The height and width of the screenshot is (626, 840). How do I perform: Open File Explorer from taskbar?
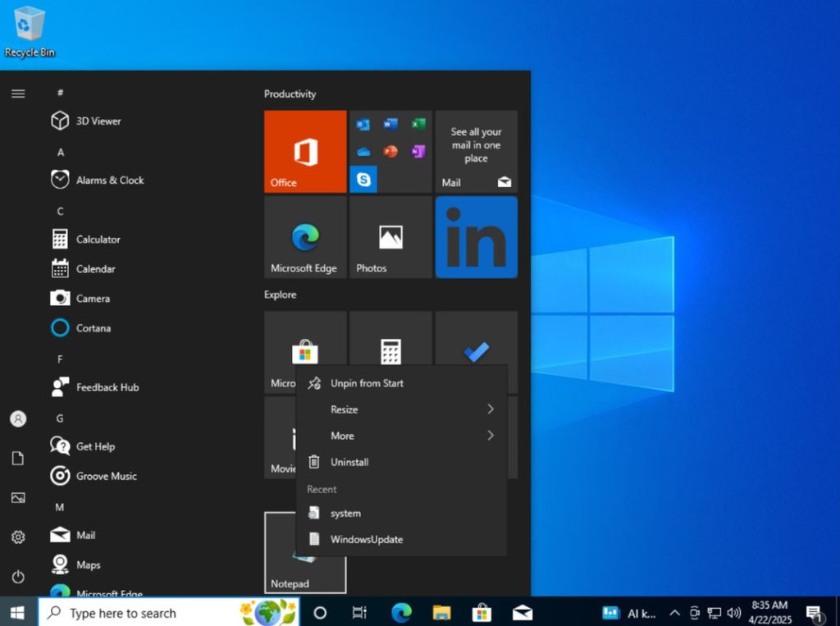click(x=441, y=612)
